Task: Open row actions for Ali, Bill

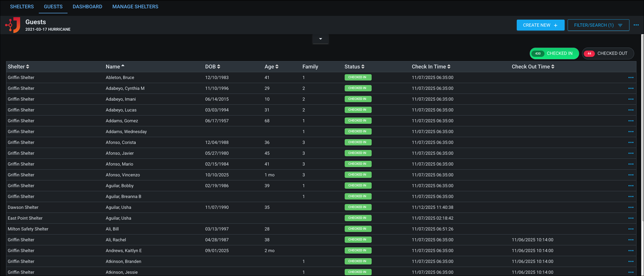Action: pyautogui.click(x=631, y=229)
